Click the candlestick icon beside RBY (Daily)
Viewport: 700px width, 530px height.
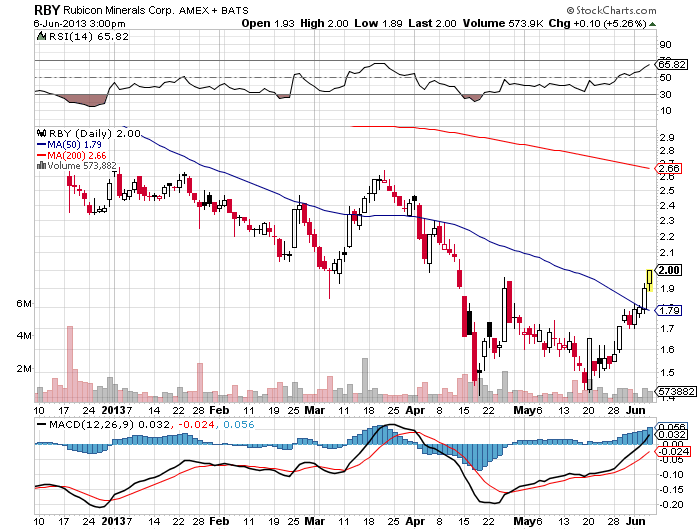pos(42,133)
